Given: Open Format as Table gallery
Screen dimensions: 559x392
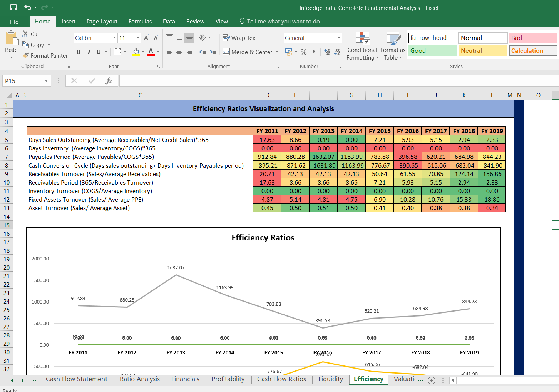Looking at the screenshot, I should pyautogui.click(x=393, y=46).
